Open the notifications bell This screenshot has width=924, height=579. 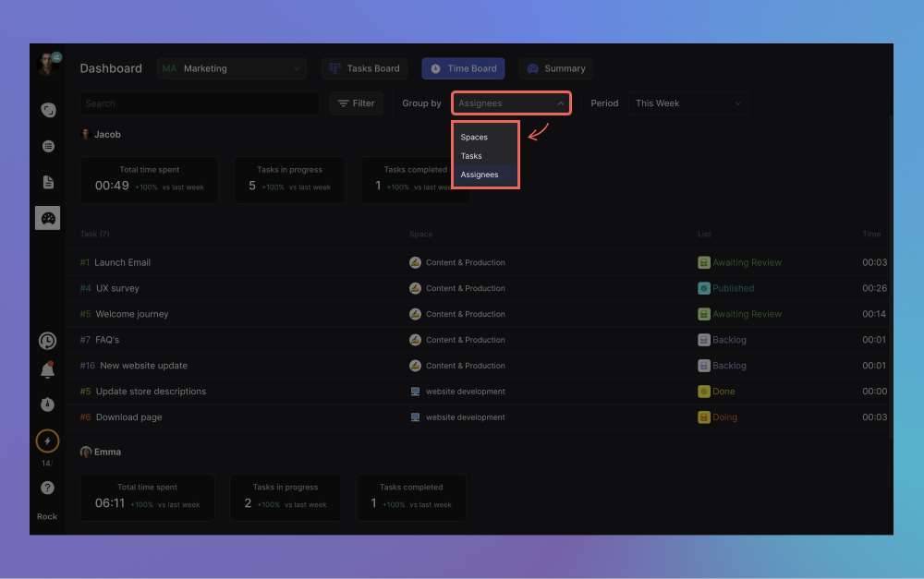tap(47, 371)
